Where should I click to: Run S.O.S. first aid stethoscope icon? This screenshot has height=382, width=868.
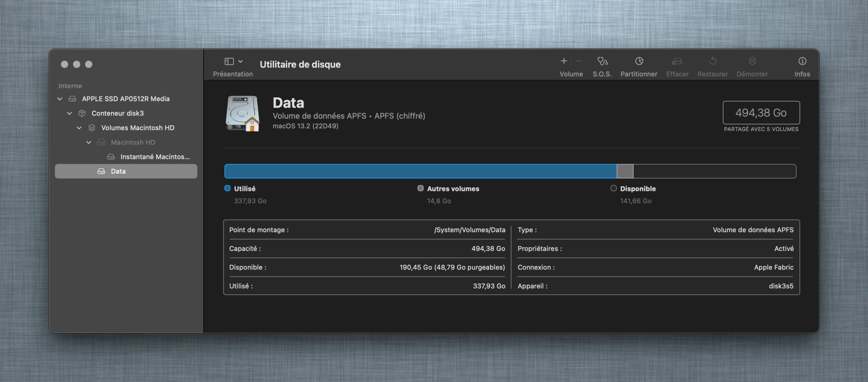(x=602, y=61)
